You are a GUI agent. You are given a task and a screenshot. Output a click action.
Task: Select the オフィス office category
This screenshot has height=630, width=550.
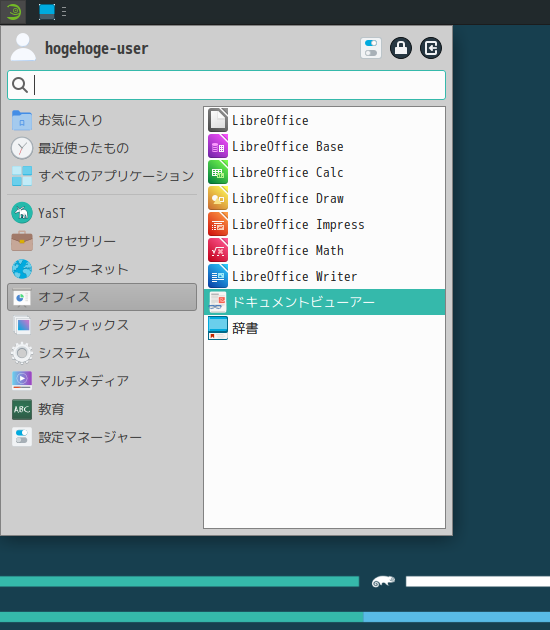pos(102,297)
